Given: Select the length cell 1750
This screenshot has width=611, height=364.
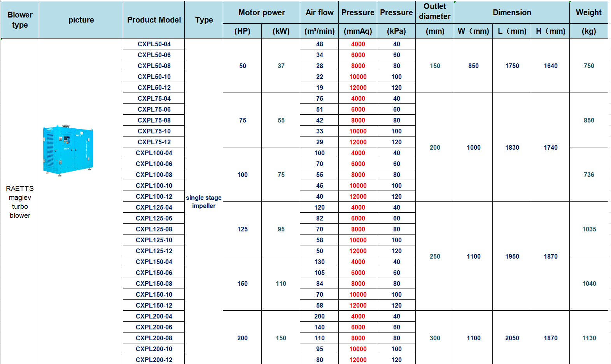Looking at the screenshot, I should point(512,66).
